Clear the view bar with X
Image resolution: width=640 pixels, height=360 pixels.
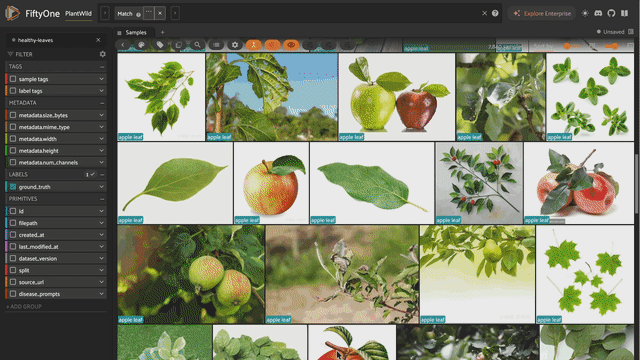pos(484,13)
